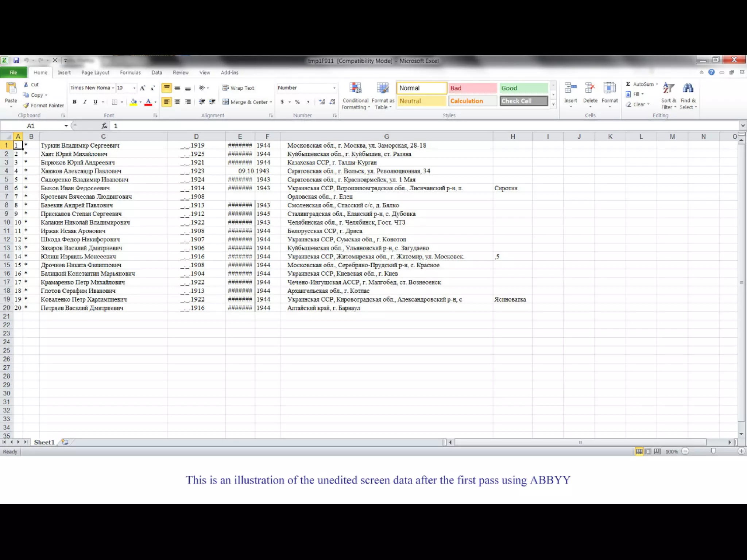The width and height of the screenshot is (747, 560).
Task: Toggle Middle Align button
Action: point(177,88)
